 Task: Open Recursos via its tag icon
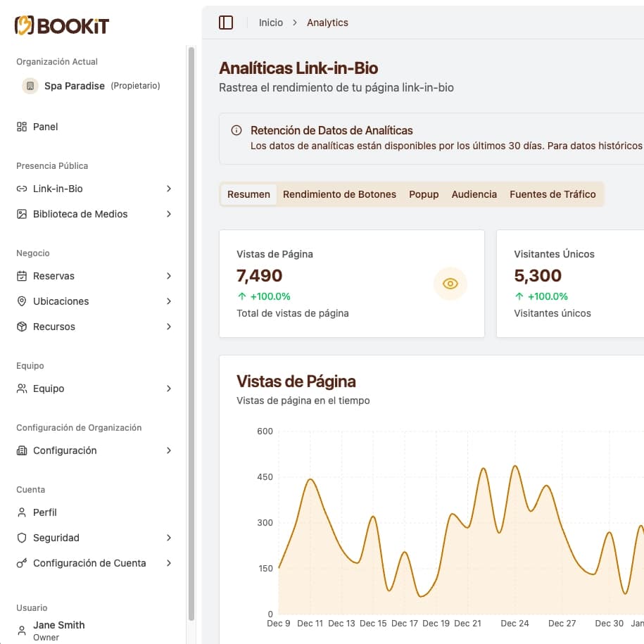pyautogui.click(x=22, y=327)
